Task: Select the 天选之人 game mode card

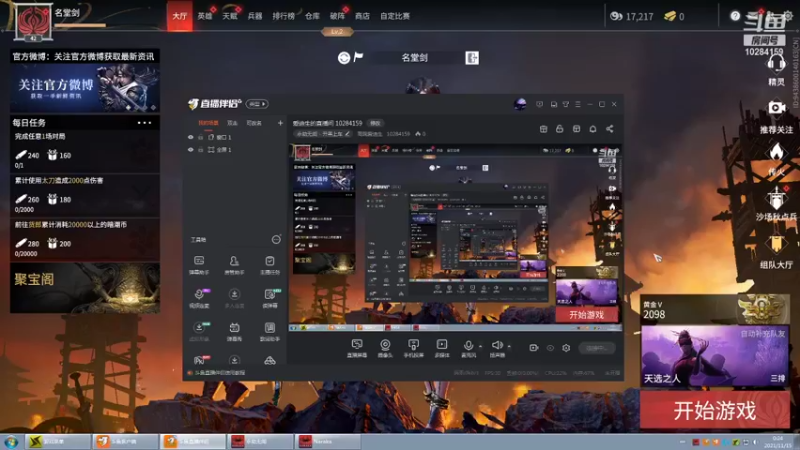Action: tap(714, 356)
